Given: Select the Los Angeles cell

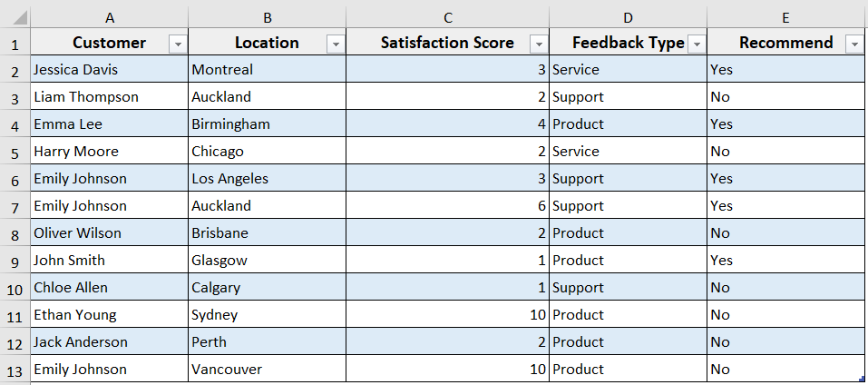Looking at the screenshot, I should 267,179.
